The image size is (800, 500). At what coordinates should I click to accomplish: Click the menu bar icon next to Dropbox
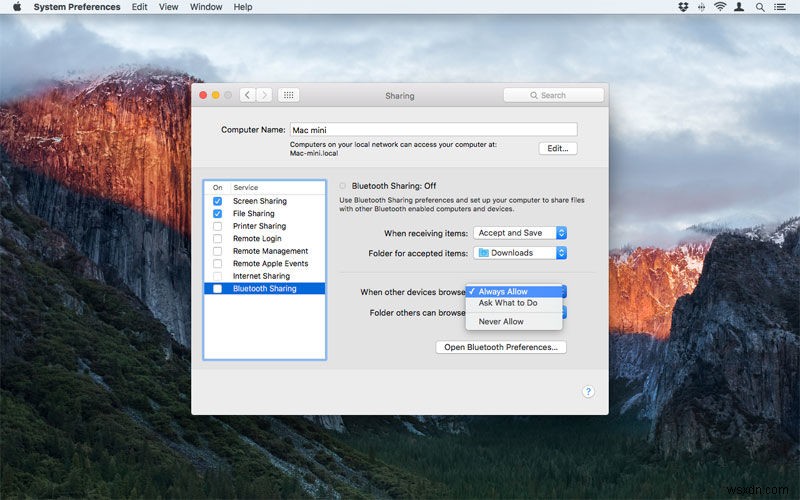pyautogui.click(x=702, y=7)
